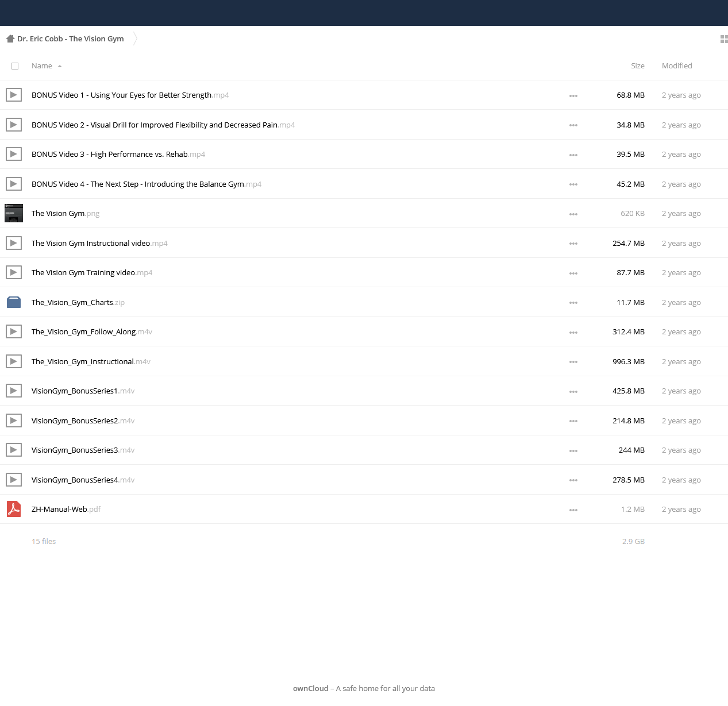Image resolution: width=728 pixels, height=706 pixels.
Task: Open VisionGym_BonusSeries1.m4v file name
Action: pos(83,391)
